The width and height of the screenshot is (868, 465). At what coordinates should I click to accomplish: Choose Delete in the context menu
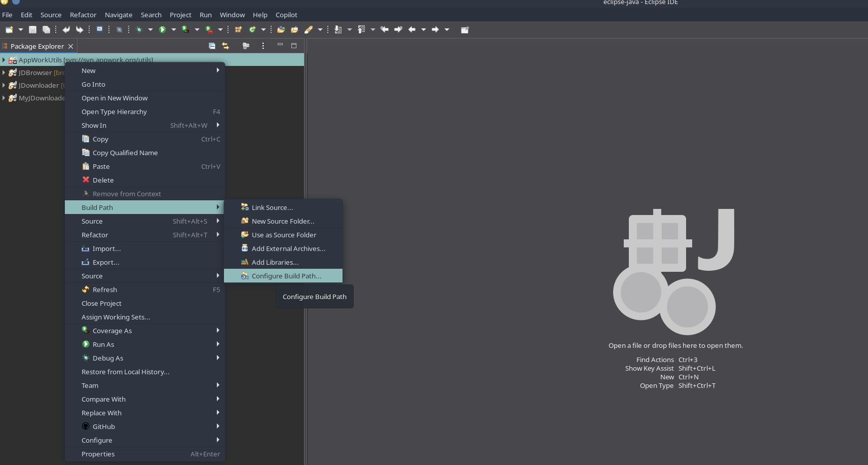tap(145, 180)
